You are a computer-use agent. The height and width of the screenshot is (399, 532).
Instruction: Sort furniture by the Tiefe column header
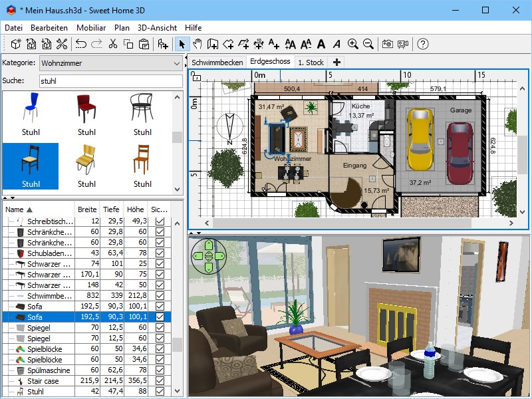coord(111,209)
